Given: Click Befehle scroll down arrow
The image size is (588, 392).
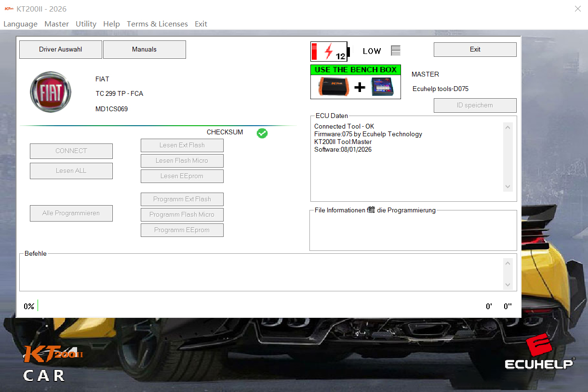Looking at the screenshot, I should click(x=508, y=285).
